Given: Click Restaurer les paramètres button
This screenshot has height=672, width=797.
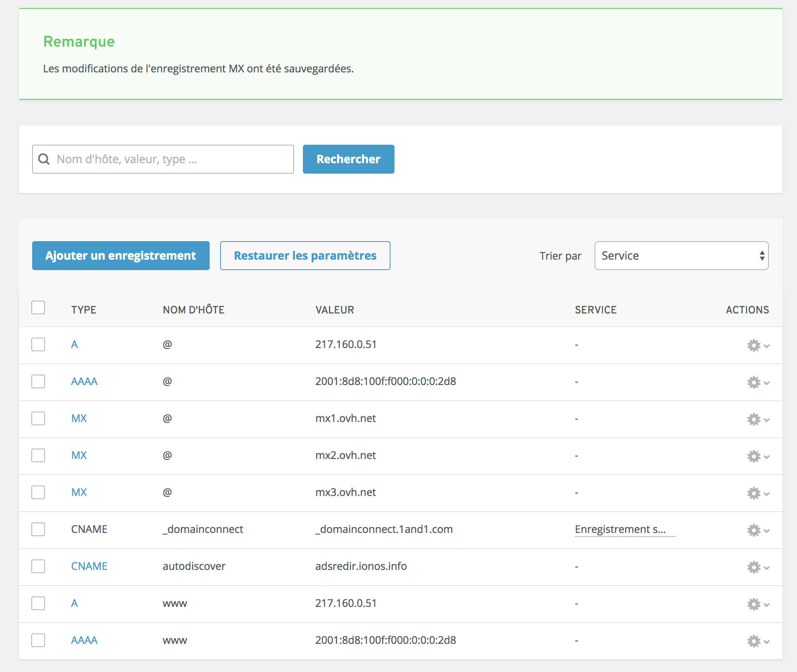Looking at the screenshot, I should click(x=305, y=256).
